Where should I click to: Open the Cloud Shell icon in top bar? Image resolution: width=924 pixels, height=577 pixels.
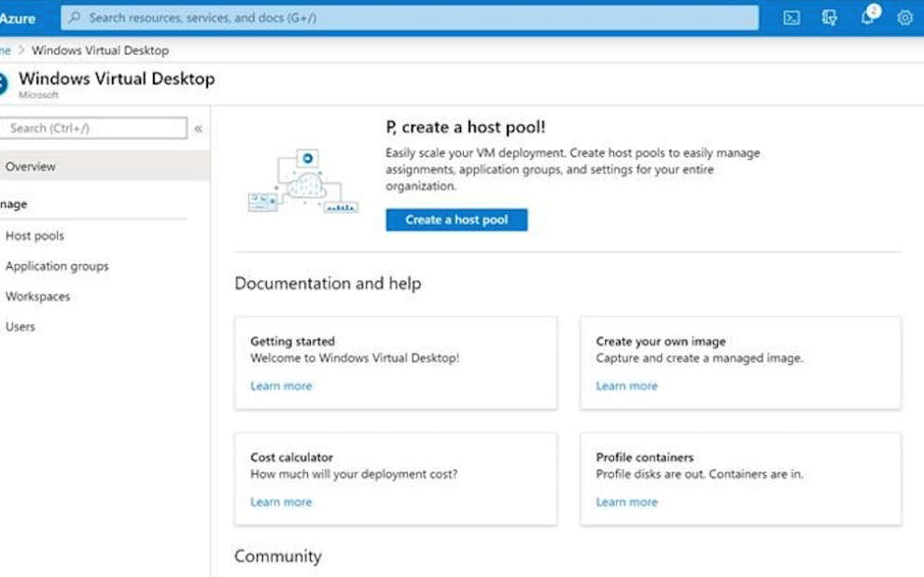[x=791, y=18]
